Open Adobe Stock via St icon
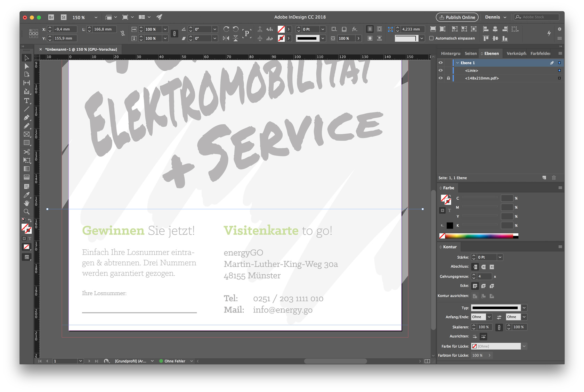Image resolution: width=584 pixels, height=392 pixels. [64, 17]
